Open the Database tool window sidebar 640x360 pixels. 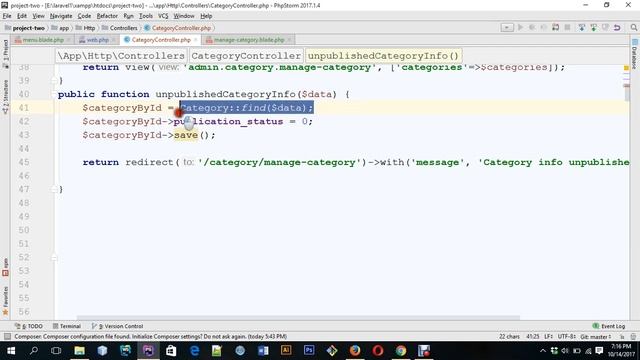[x=634, y=54]
